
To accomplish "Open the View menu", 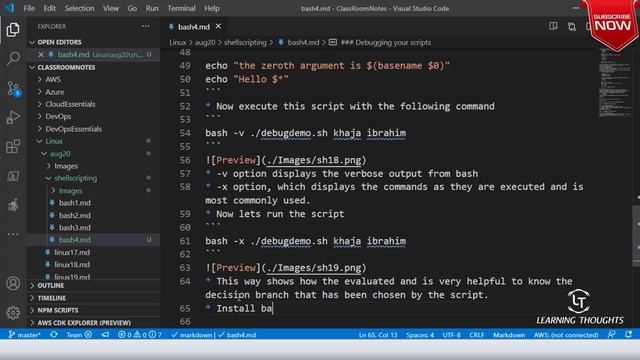I will click(x=111, y=8).
